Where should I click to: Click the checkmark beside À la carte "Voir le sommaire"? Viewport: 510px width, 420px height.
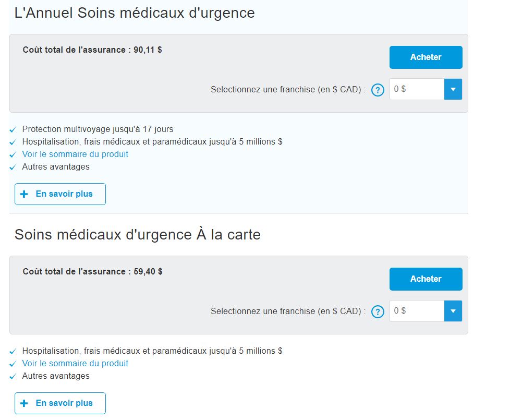pos(13,363)
